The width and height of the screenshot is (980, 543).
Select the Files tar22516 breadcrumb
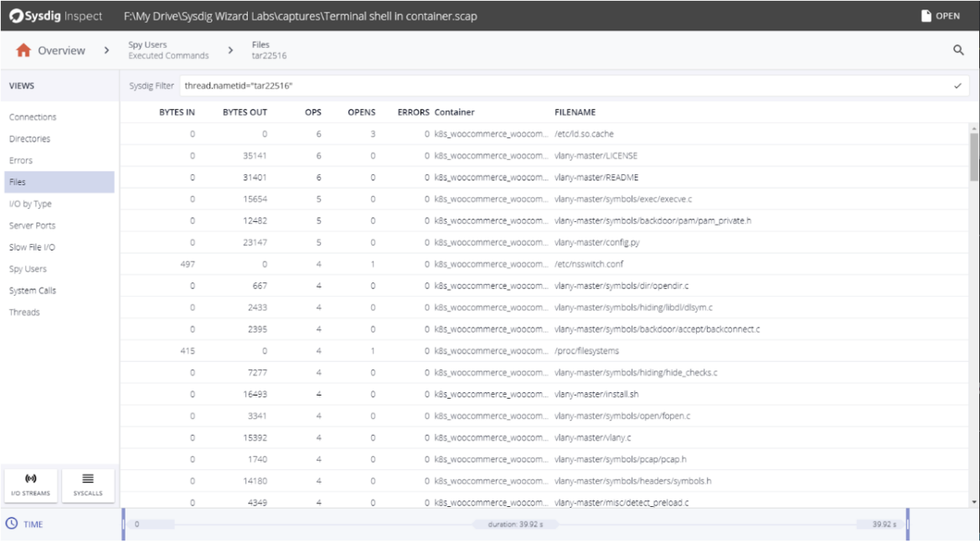coord(270,50)
